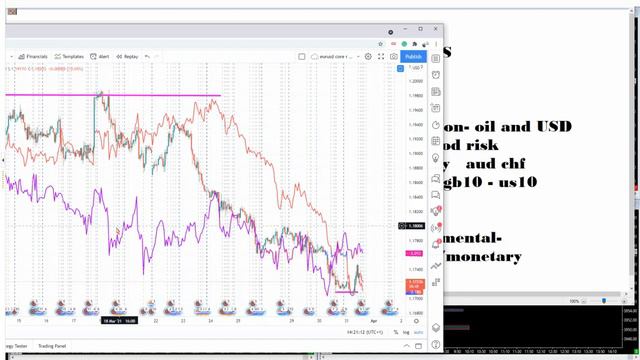Screen dimensions: 640x360
Task: Open the DOM ladder icon in sidebar
Action: pos(436,282)
